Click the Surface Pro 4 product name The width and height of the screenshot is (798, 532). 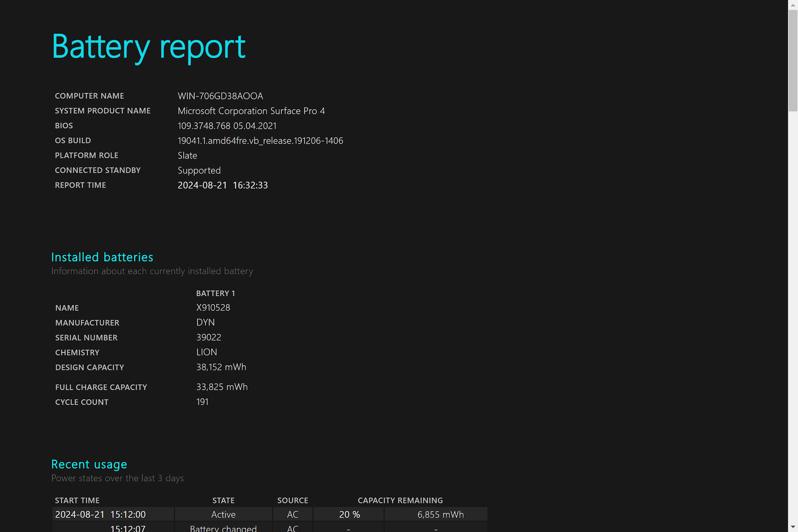click(251, 111)
